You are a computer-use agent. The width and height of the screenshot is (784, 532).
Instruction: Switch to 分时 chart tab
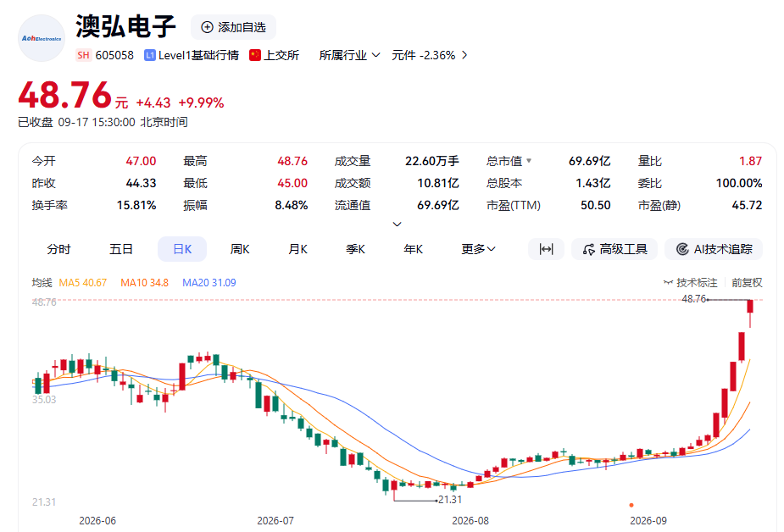click(58, 249)
